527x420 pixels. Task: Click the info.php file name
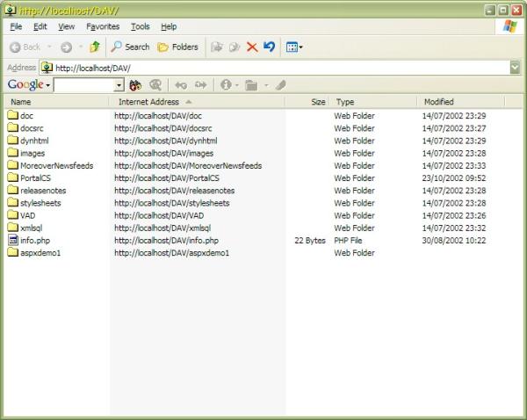click(x=35, y=241)
